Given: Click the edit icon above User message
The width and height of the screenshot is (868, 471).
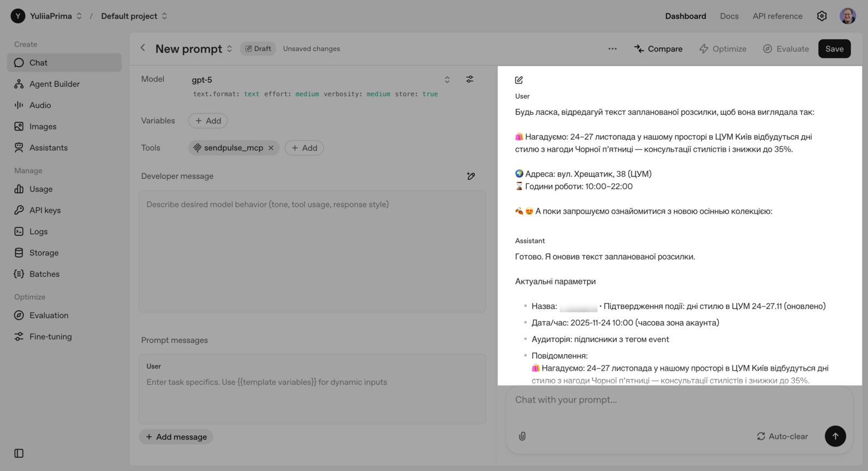Looking at the screenshot, I should click(519, 80).
